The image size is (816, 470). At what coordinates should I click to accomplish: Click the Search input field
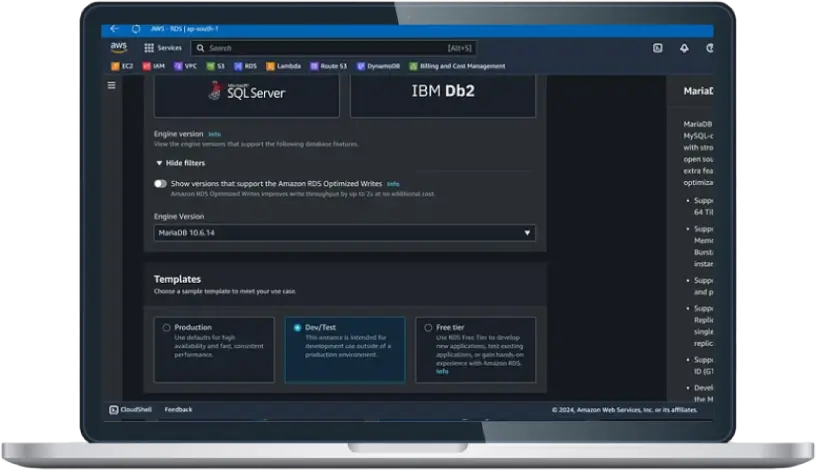[334, 48]
